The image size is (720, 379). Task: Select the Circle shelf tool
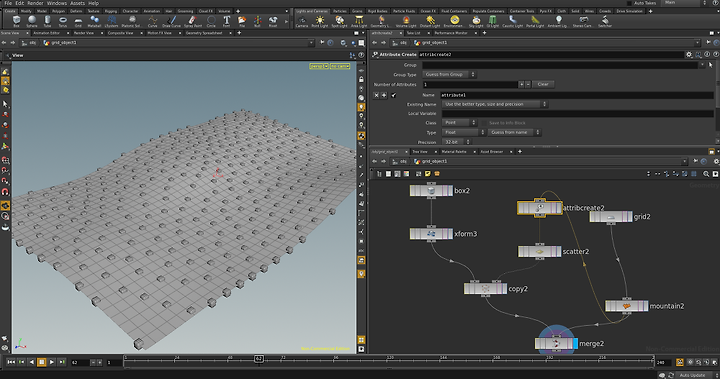click(211, 21)
